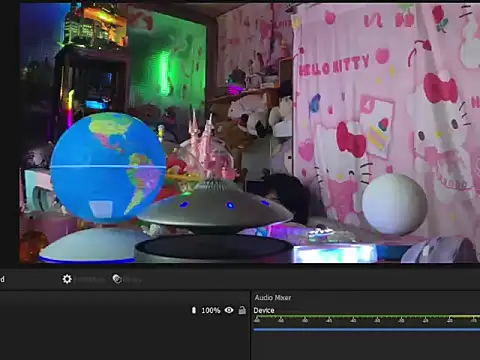Screen dimensions: 480x360
Task: Adjust the Device blue volume slider
Action: click(367, 330)
